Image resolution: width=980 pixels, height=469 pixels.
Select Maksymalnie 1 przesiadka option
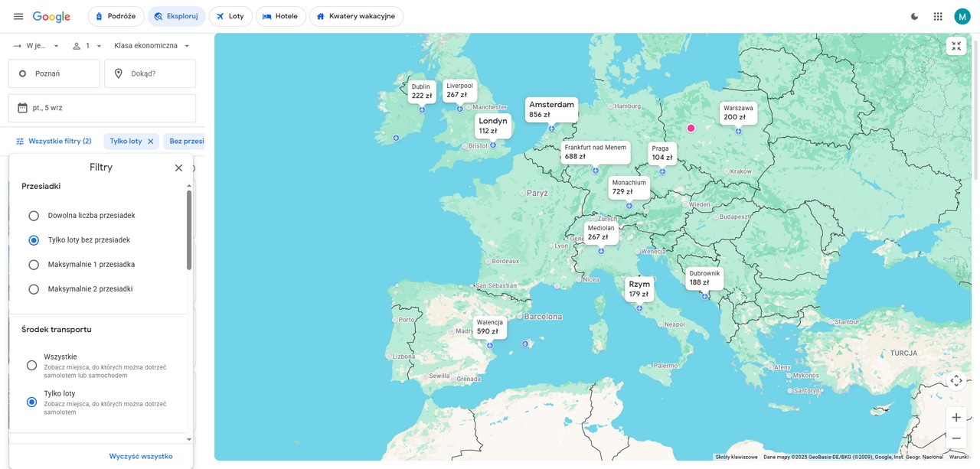click(34, 265)
